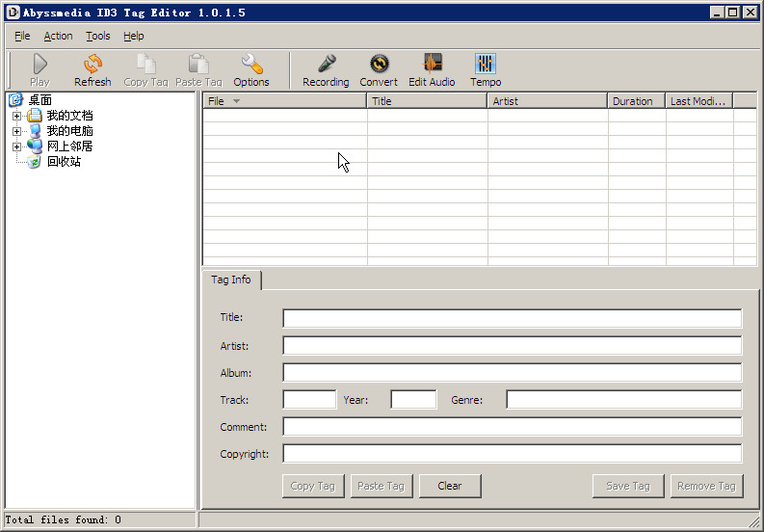Click the application icon in title bar
This screenshot has height=532, width=764.
tap(13, 13)
